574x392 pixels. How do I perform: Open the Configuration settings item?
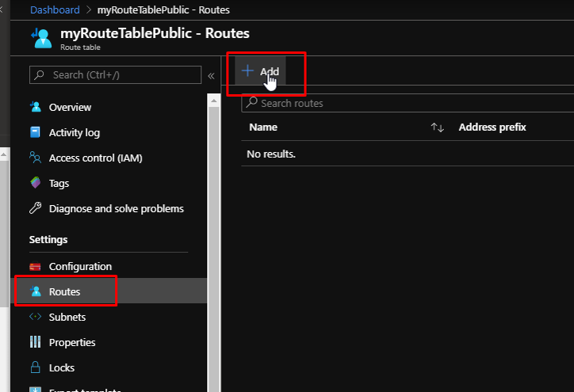pyautogui.click(x=80, y=266)
